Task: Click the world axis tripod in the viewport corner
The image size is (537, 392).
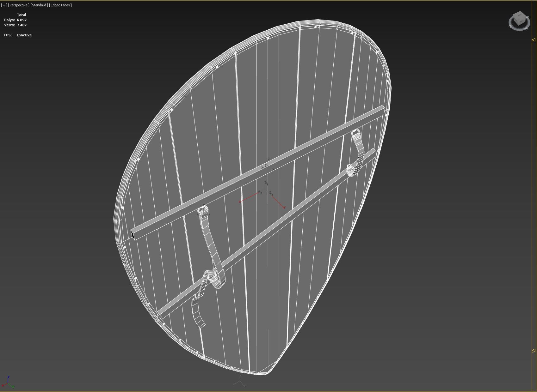Action: pyautogui.click(x=8, y=382)
